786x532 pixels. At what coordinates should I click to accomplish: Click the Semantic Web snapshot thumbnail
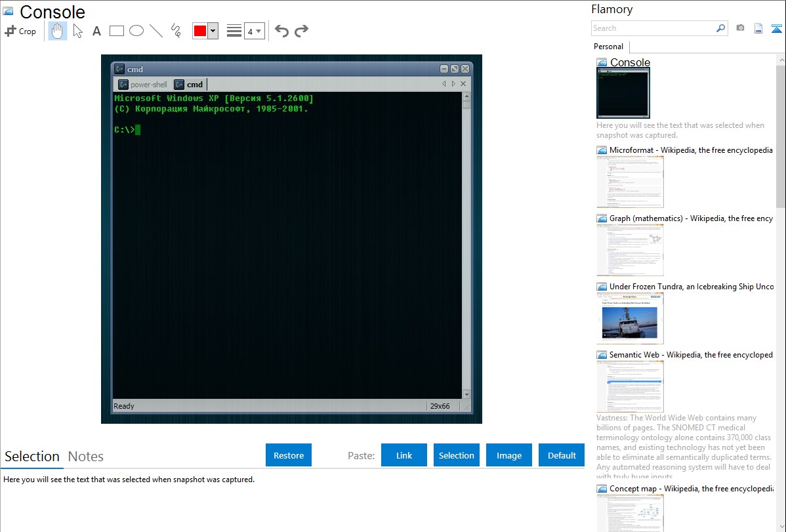pyautogui.click(x=630, y=386)
